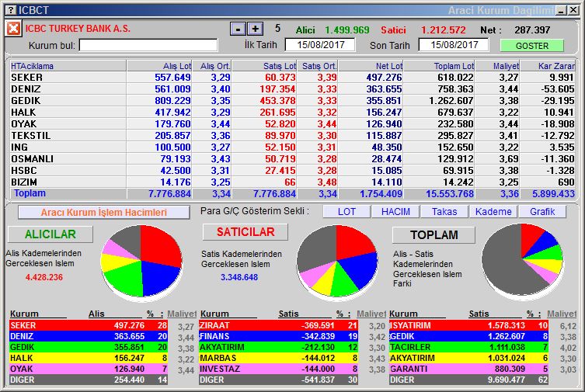Select the TEKSTIL row
585x392 pixels.
(x=292, y=135)
